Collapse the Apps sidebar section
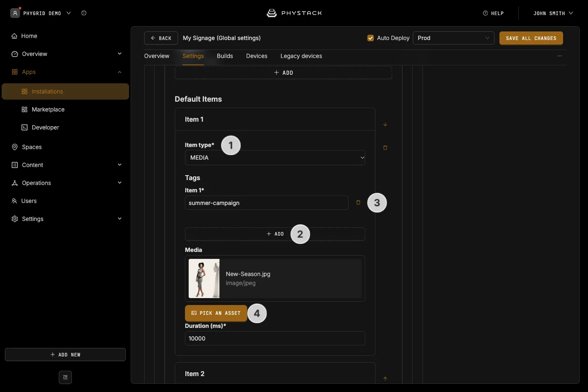This screenshot has height=392, width=588. [120, 72]
